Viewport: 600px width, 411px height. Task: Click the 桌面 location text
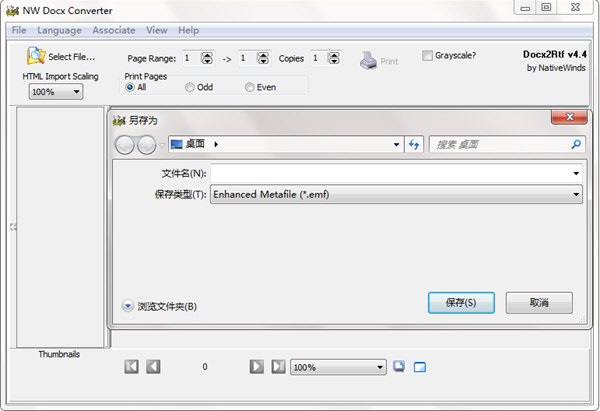pos(195,144)
